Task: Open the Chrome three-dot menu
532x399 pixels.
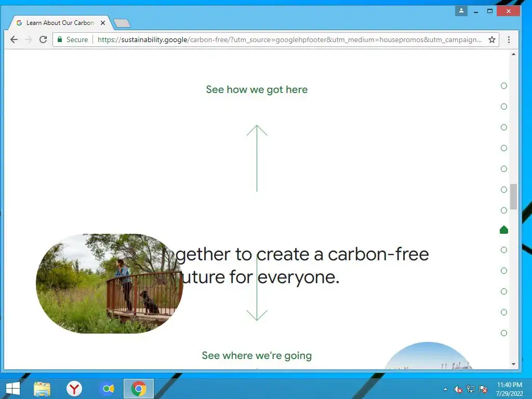Action: tap(509, 39)
